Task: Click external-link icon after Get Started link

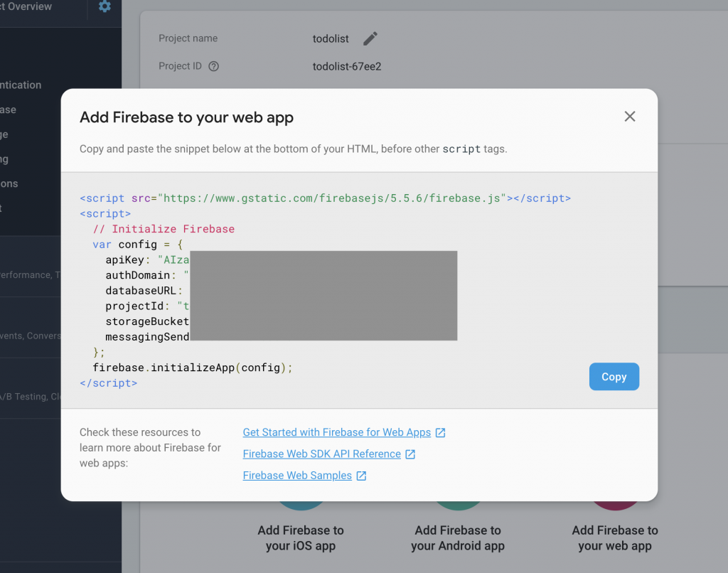Action: [441, 432]
